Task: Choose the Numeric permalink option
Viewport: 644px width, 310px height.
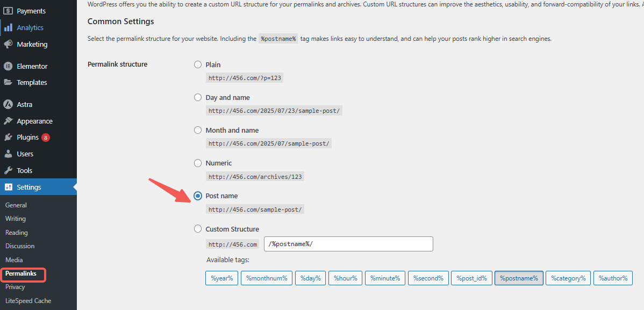Action: (198, 163)
